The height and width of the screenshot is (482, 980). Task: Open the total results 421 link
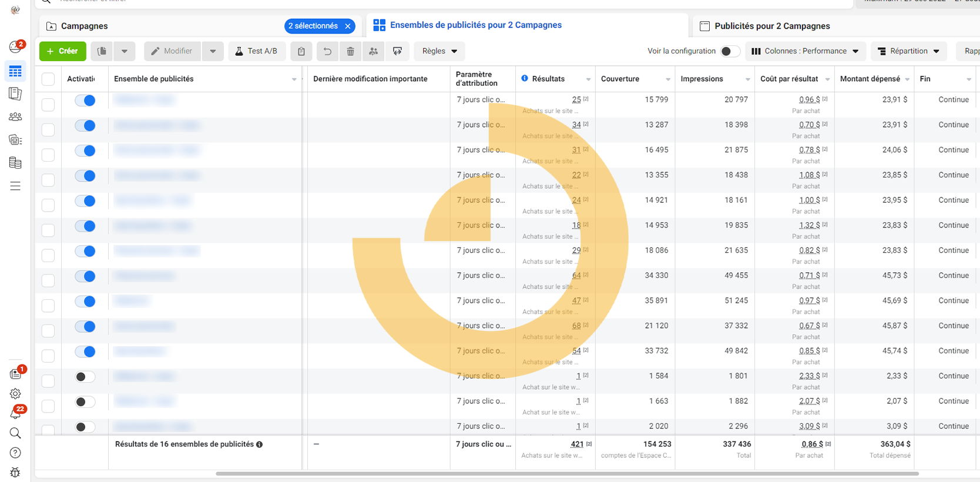[577, 444]
